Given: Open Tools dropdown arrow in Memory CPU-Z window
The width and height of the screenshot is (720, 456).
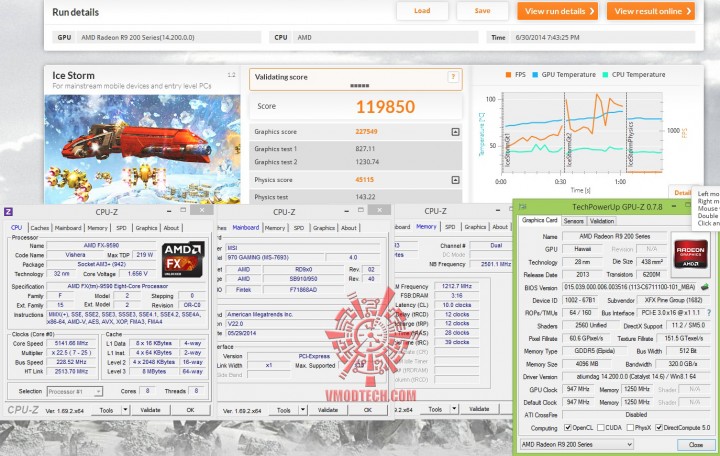Looking at the screenshot, I should click(454, 409).
